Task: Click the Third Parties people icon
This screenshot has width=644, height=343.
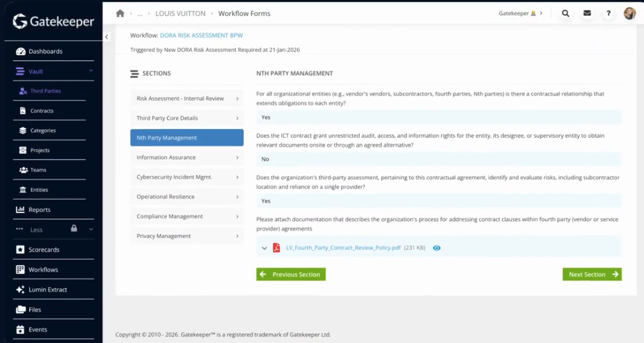Action: 23,91
